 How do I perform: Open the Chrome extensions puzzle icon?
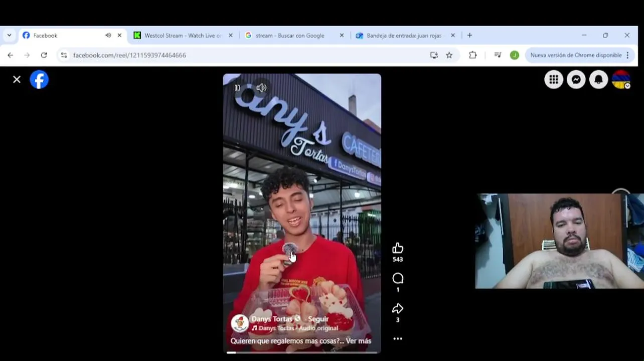click(472, 55)
